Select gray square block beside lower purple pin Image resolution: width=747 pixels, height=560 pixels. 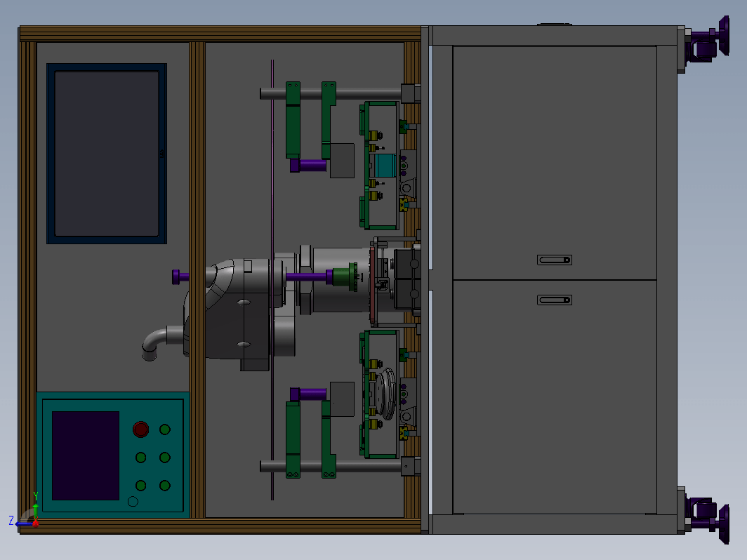click(342, 399)
